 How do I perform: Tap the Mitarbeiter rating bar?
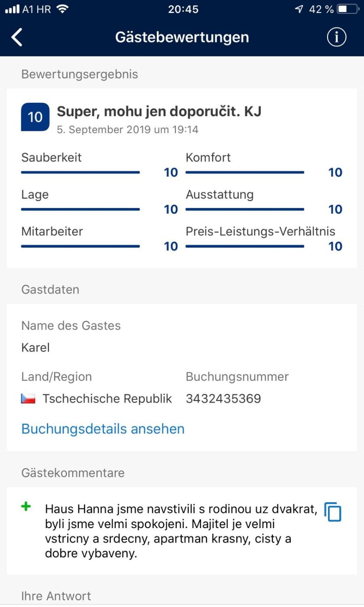tap(81, 246)
